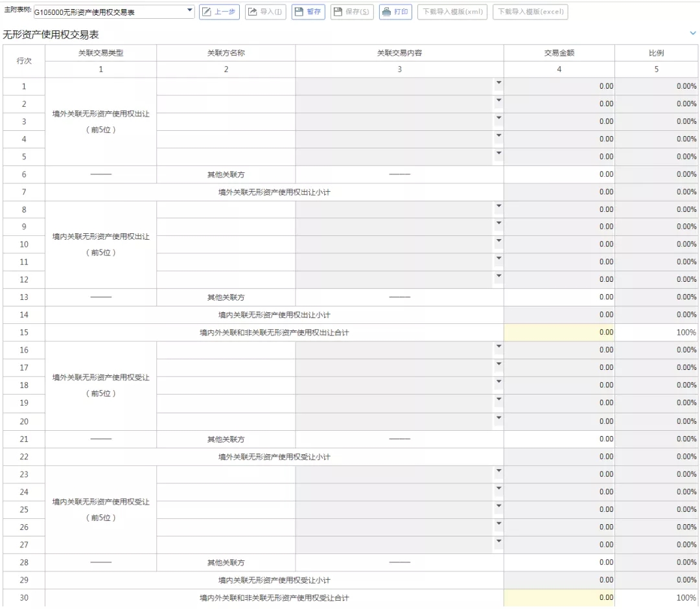Image resolution: width=700 pixels, height=609 pixels.
Task: Click row 1 关联方名称 input field
Action: click(226, 86)
